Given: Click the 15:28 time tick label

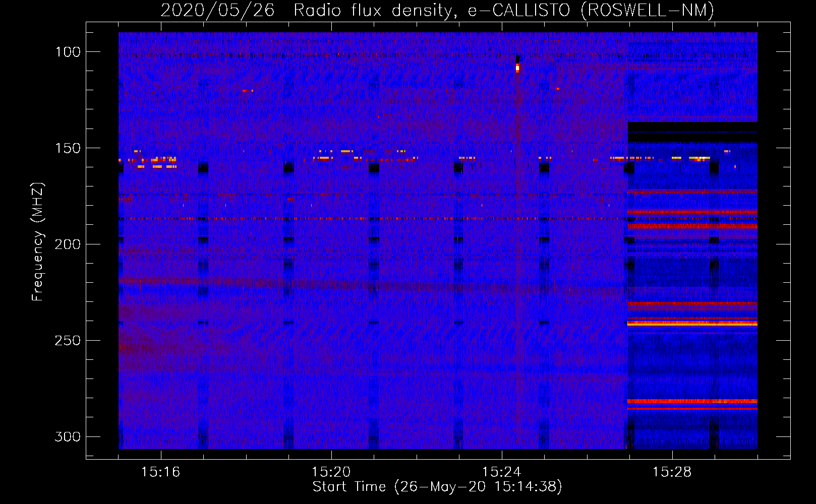Looking at the screenshot, I should click(x=672, y=472).
